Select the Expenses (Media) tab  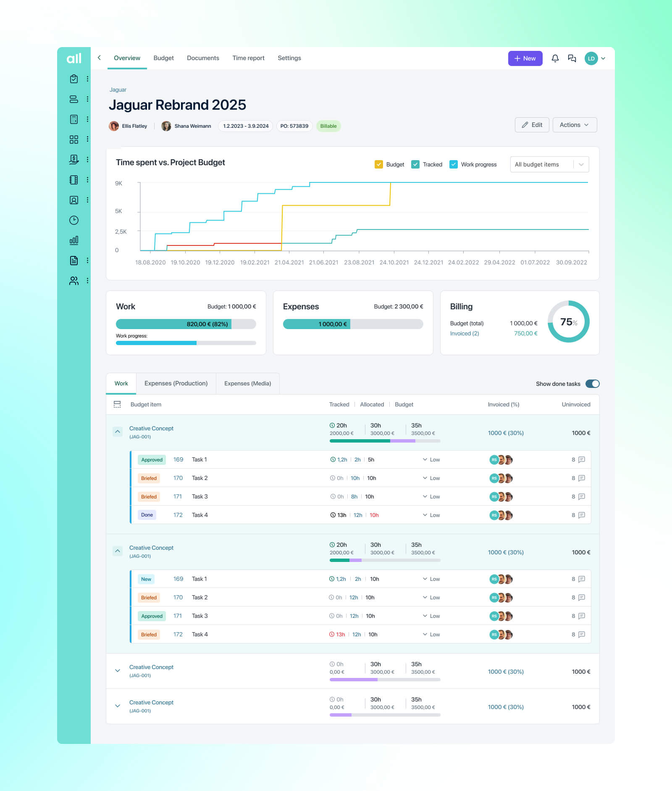click(247, 383)
